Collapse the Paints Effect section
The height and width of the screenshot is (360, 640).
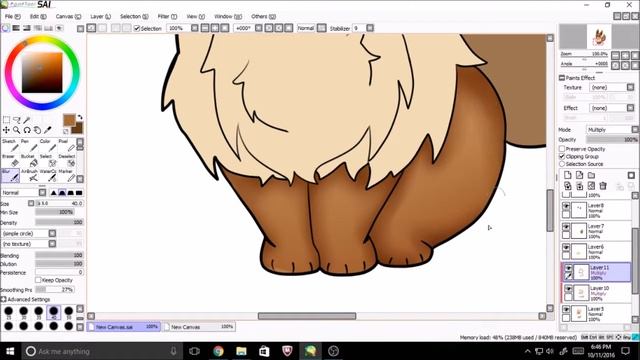coord(562,78)
